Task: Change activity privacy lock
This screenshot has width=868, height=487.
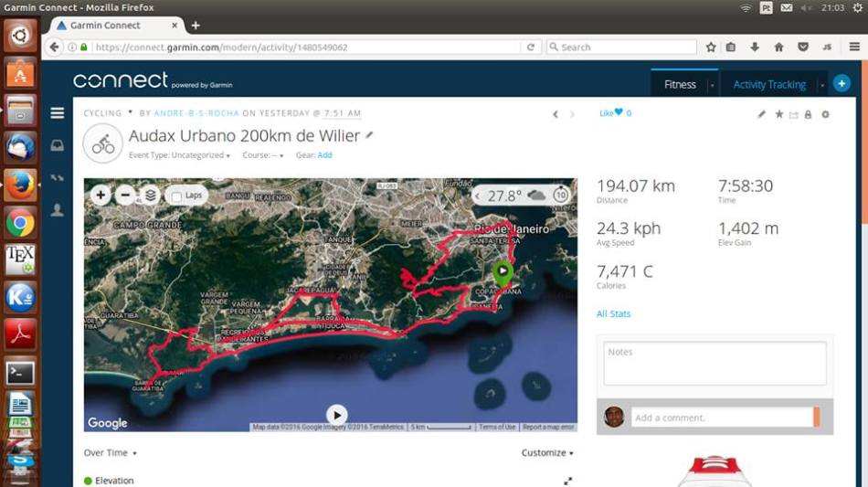Action: point(809,114)
